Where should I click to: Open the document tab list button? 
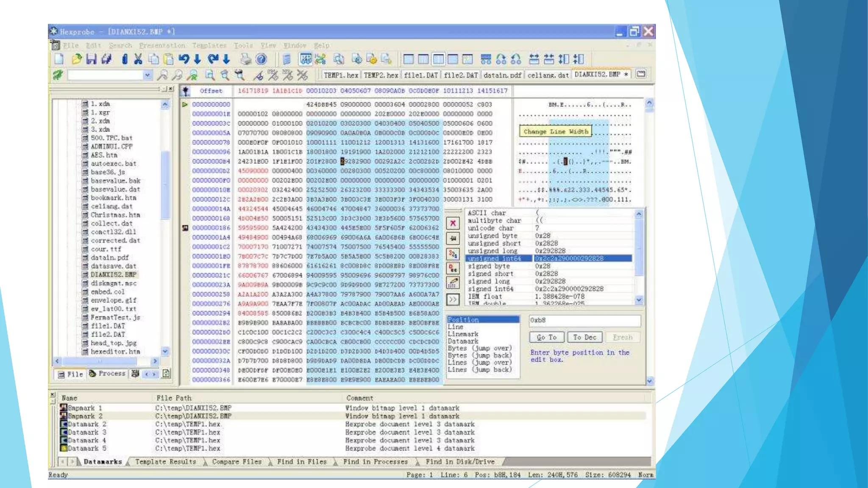click(641, 74)
